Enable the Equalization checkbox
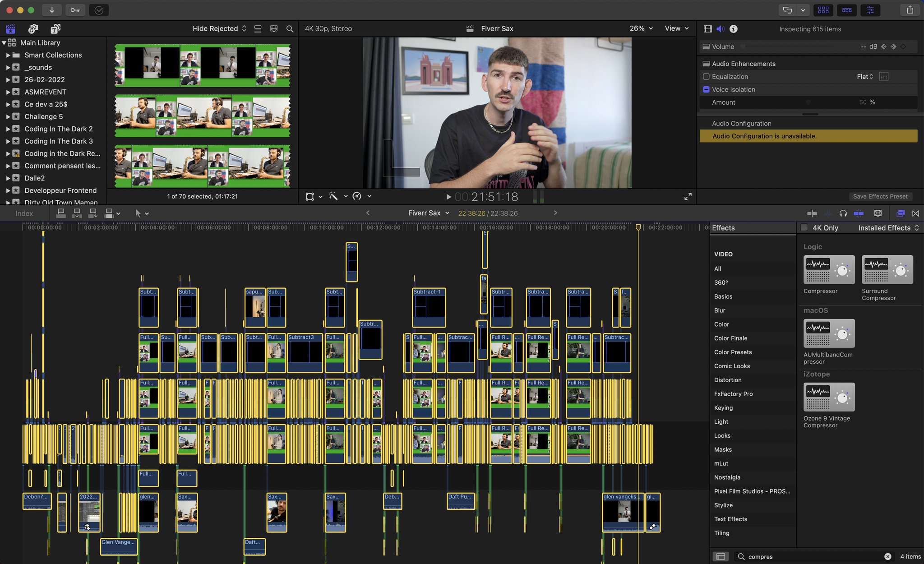The image size is (924, 564). click(x=707, y=77)
